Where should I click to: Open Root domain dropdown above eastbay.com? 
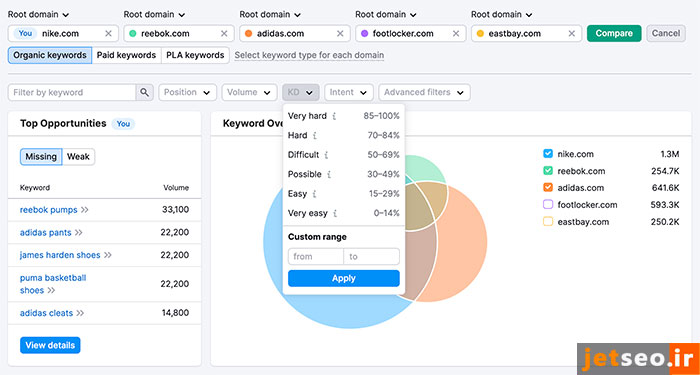tap(502, 15)
